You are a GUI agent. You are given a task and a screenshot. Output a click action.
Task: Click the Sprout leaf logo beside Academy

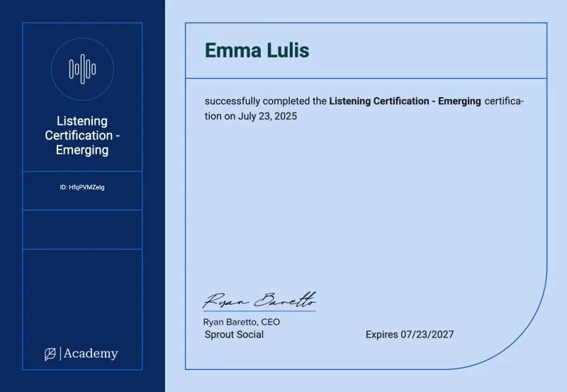tap(50, 354)
